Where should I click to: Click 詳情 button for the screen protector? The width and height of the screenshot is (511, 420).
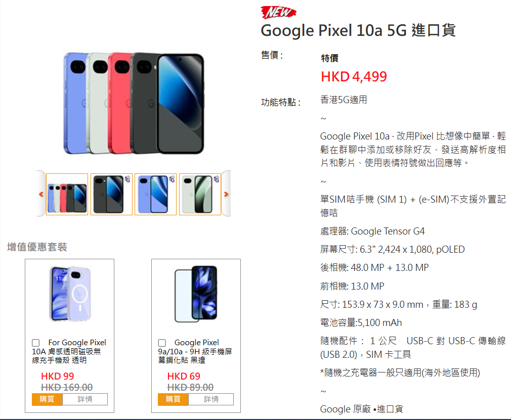(211, 399)
